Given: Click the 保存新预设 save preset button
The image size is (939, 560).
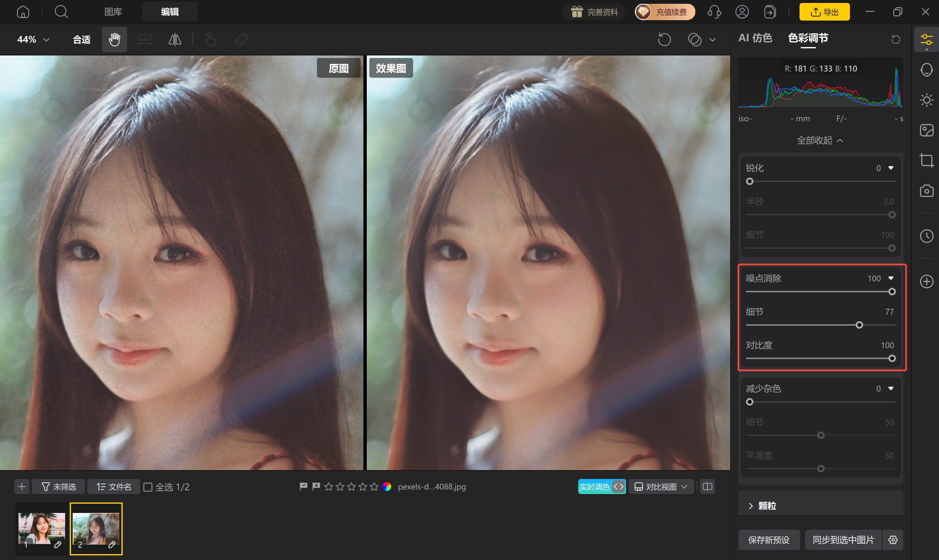Looking at the screenshot, I should 769,540.
